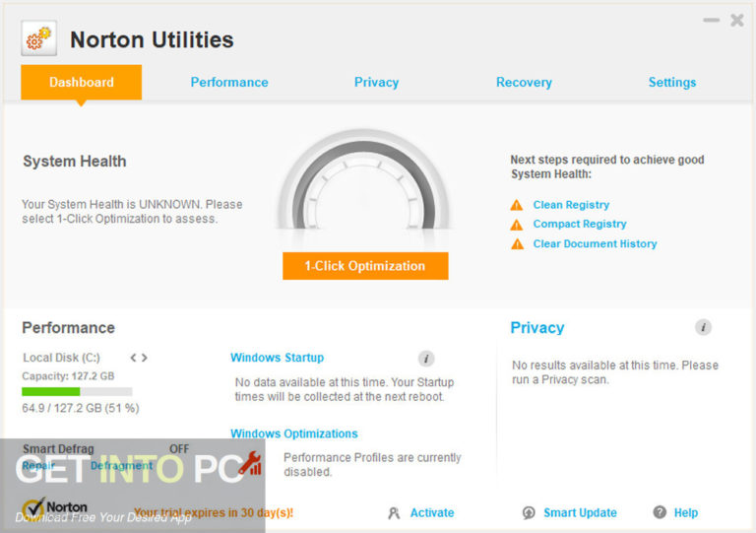Click the Compact Registry warning triangle icon
This screenshot has height=533, width=756.
pyautogui.click(x=517, y=225)
